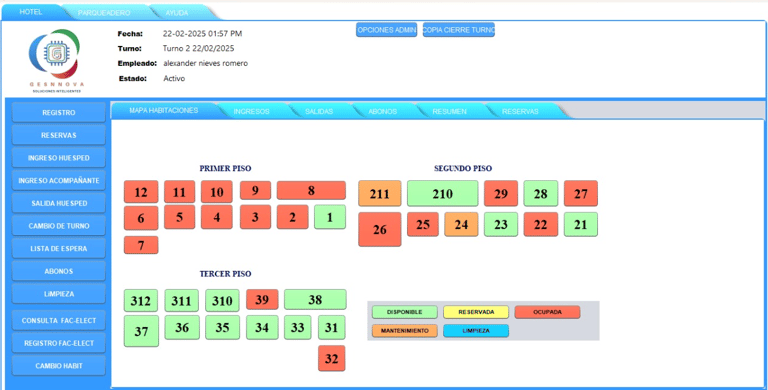Open REGISTRO from the sidebar

[x=59, y=113]
